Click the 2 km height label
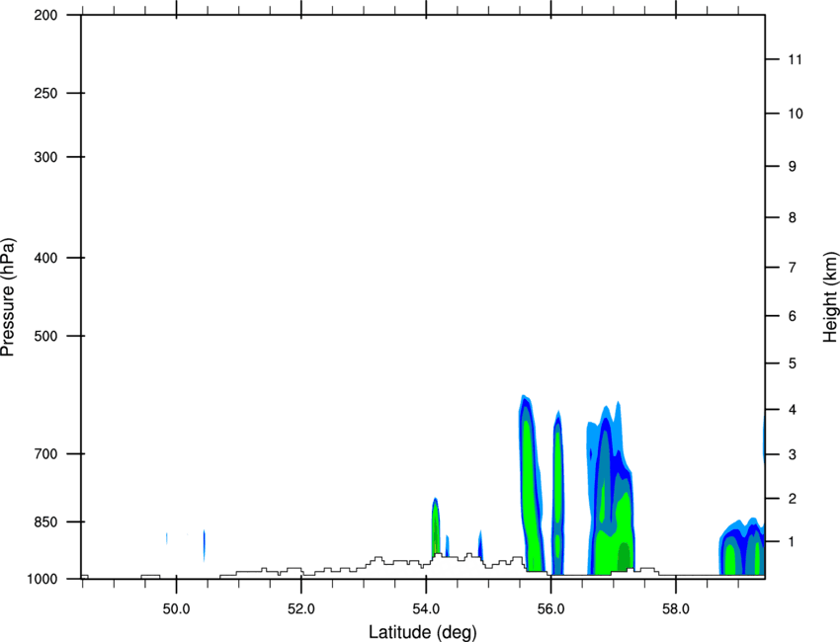Screen dimensions: 840x642 (793, 499)
